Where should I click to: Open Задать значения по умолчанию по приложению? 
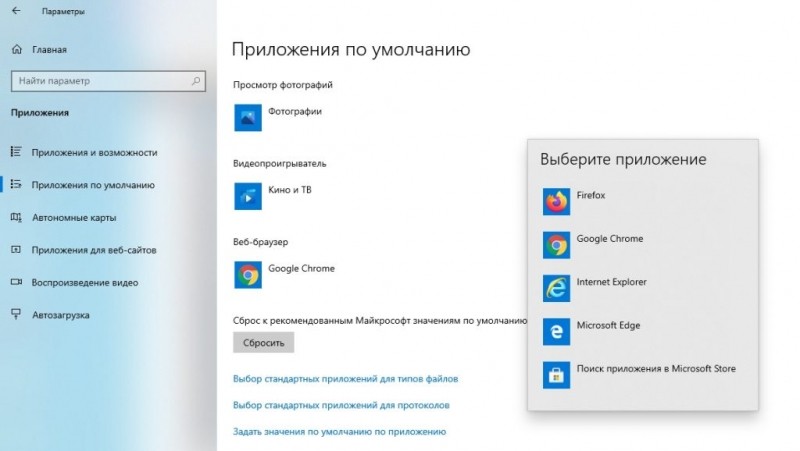[339, 432]
